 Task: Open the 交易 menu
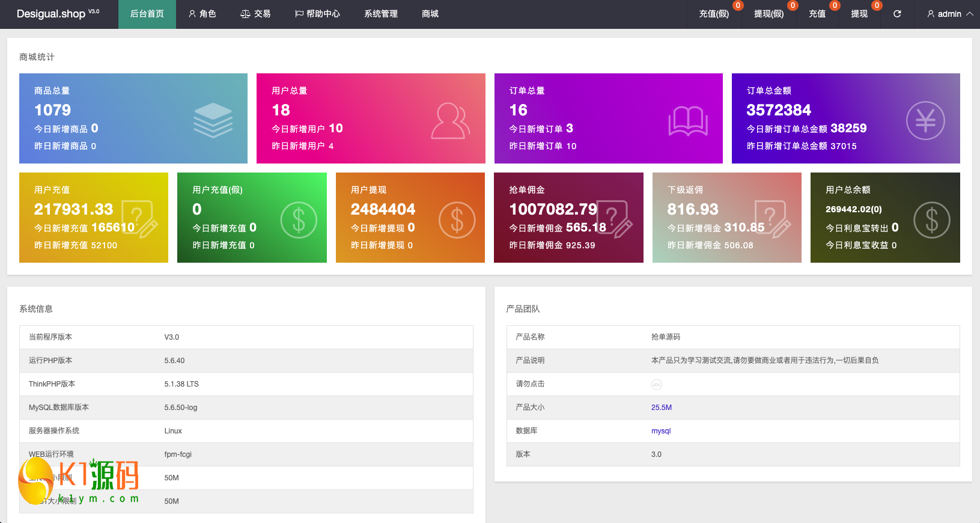[255, 14]
